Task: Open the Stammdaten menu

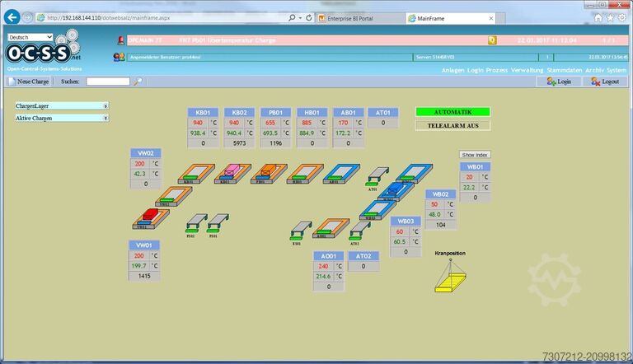Action: pos(565,70)
